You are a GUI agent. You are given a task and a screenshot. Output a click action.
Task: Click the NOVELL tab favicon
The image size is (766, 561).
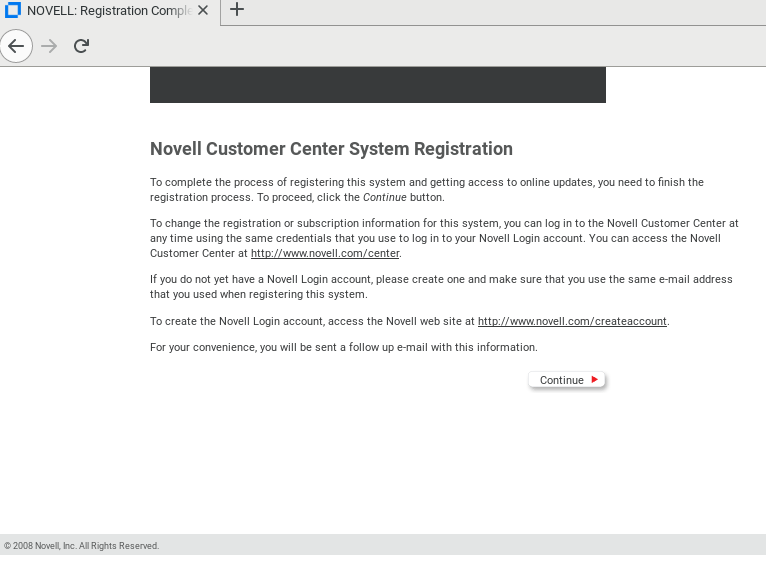pyautogui.click(x=13, y=11)
